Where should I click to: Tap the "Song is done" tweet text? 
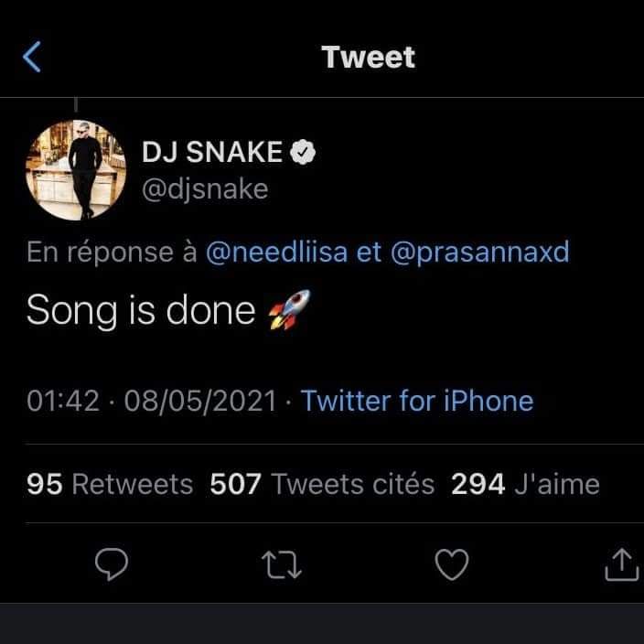pos(141,311)
